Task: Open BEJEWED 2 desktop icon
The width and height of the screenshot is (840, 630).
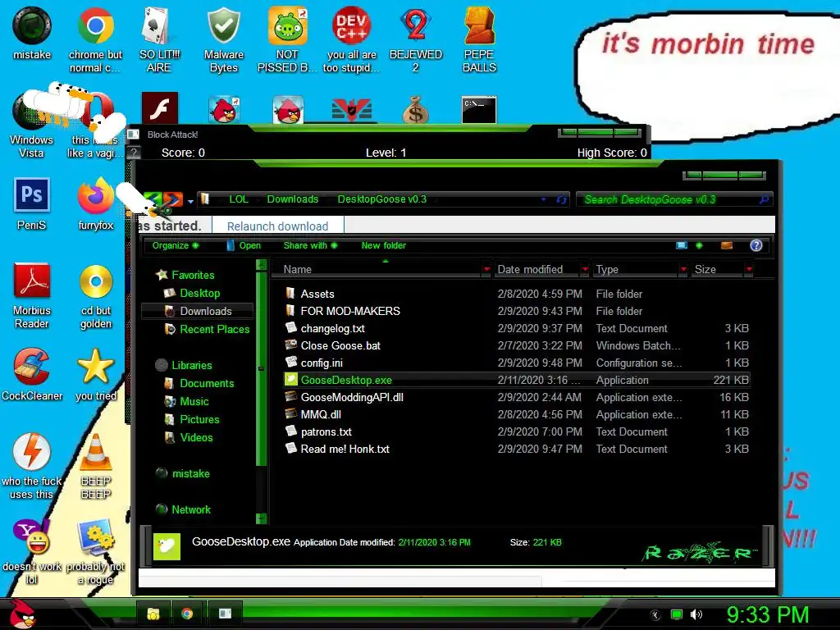Action: 416,40
